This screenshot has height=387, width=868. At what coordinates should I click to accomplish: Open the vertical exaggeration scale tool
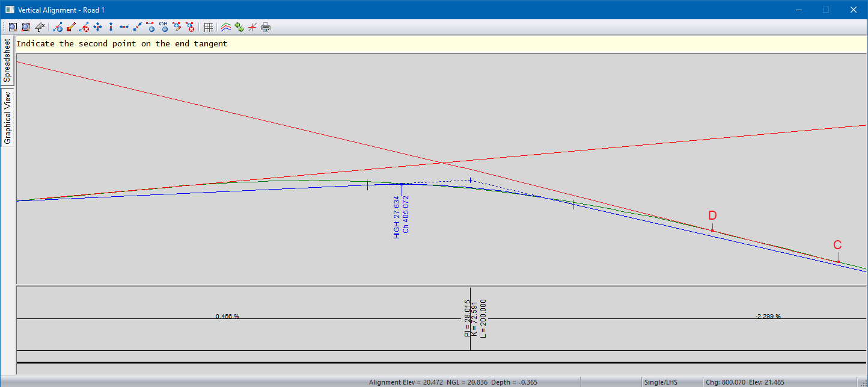(40, 27)
